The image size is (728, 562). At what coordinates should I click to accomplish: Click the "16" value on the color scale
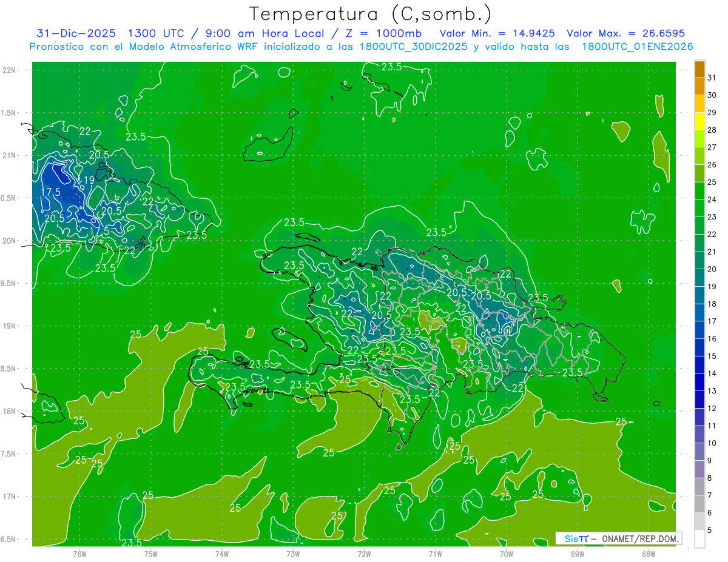(x=712, y=339)
